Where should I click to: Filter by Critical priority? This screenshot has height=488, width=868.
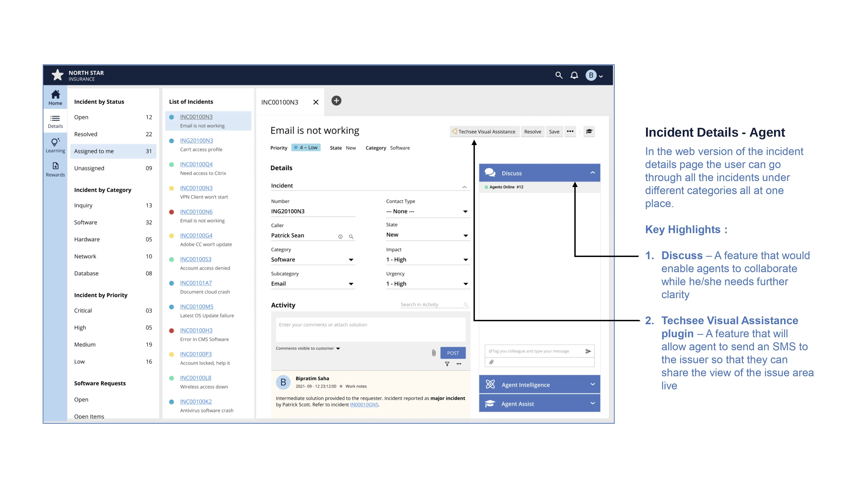[113, 311]
